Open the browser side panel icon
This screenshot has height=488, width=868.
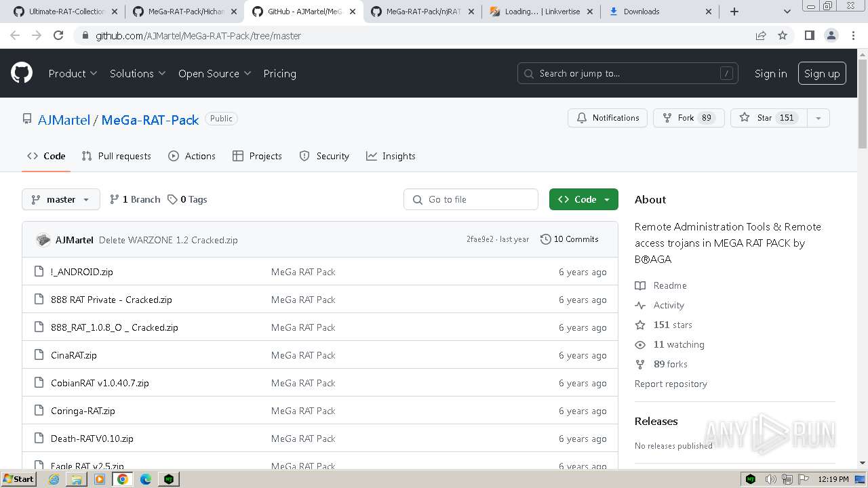coord(809,35)
